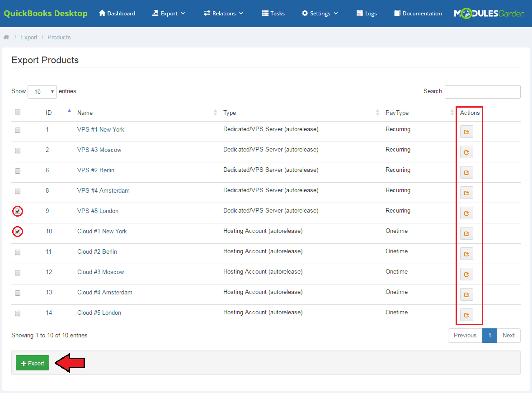The width and height of the screenshot is (532, 393).
Task: Click the 'Showing 1 to 10 of 10 entries' text
Action: 49,335
